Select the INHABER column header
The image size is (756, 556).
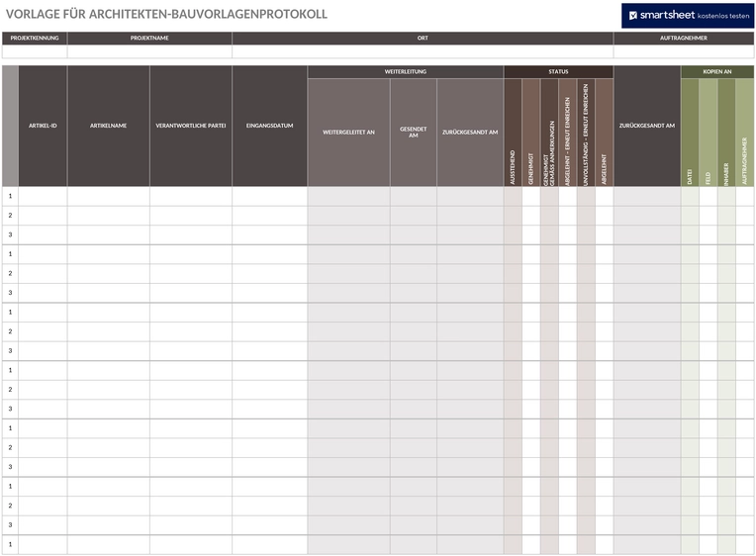[726, 133]
